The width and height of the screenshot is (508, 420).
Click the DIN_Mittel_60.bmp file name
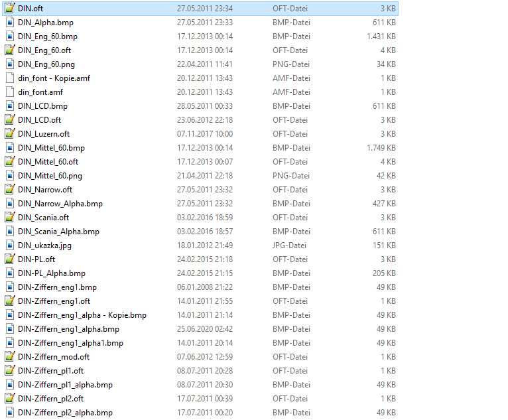[x=51, y=148]
